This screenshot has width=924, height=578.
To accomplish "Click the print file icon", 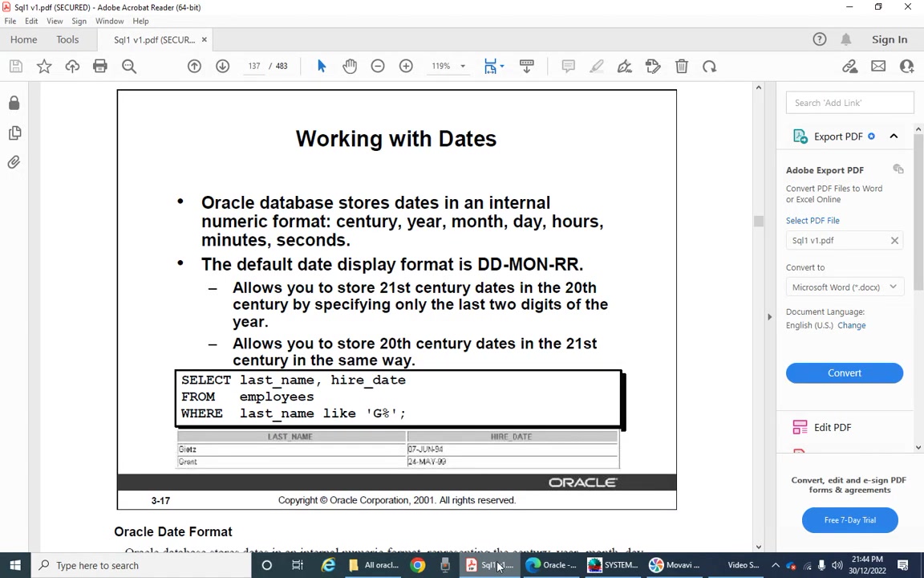I will point(100,66).
